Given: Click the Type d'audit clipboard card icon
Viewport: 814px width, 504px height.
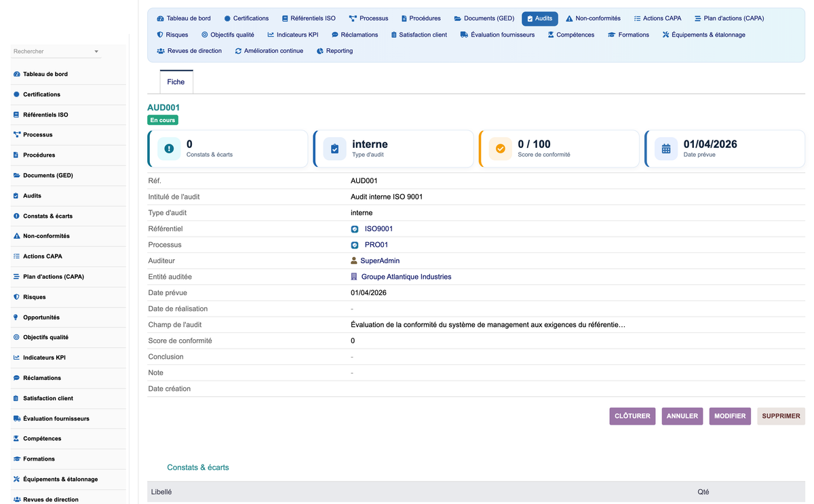Looking at the screenshot, I should coord(335,149).
